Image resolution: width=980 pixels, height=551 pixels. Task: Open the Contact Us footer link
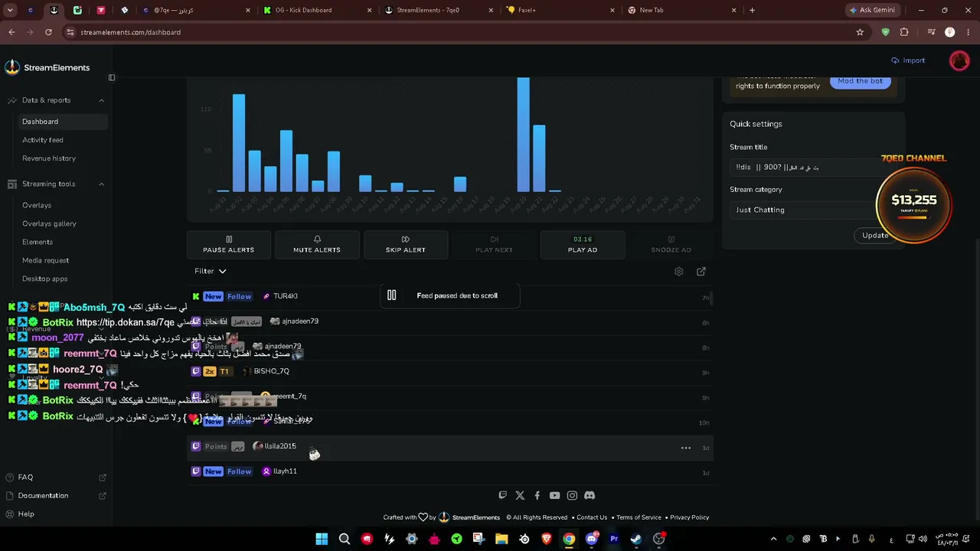click(592, 517)
